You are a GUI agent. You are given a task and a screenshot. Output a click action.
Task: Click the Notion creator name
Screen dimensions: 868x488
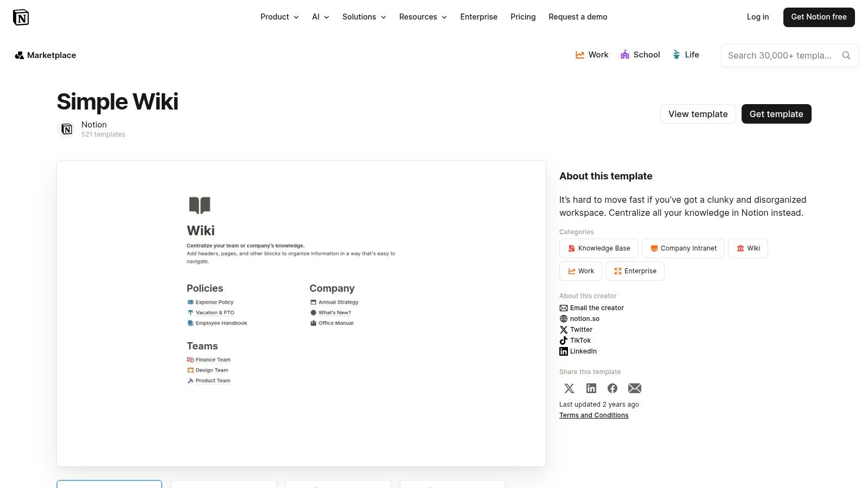click(94, 125)
